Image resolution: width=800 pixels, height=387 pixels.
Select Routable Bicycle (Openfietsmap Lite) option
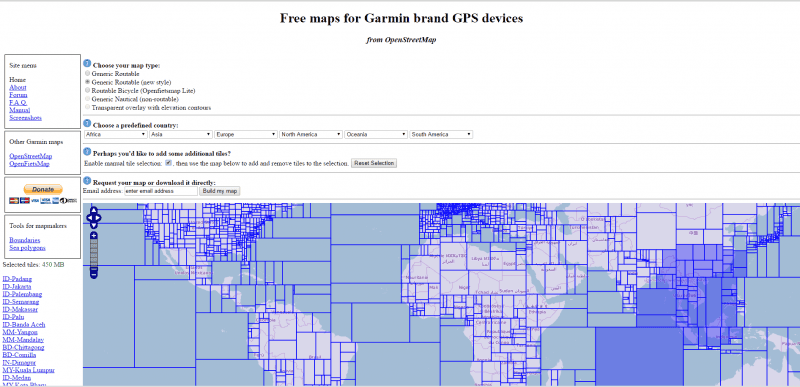tap(87, 90)
